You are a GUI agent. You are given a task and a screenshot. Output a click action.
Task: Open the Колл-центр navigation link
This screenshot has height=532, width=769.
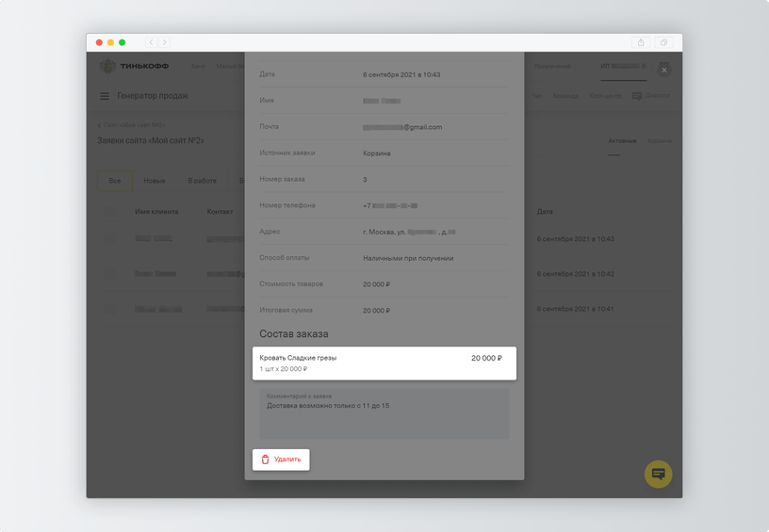click(605, 96)
